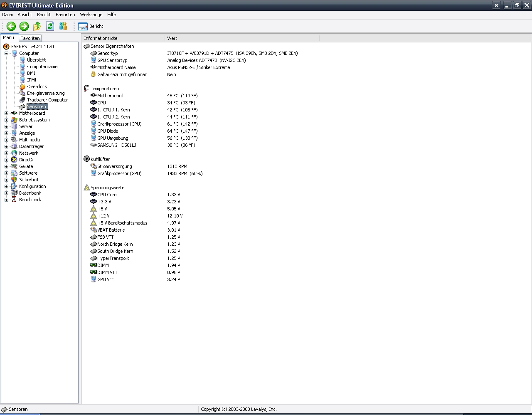Click the Tragbarer Computer laptop icon

[x=22, y=100]
